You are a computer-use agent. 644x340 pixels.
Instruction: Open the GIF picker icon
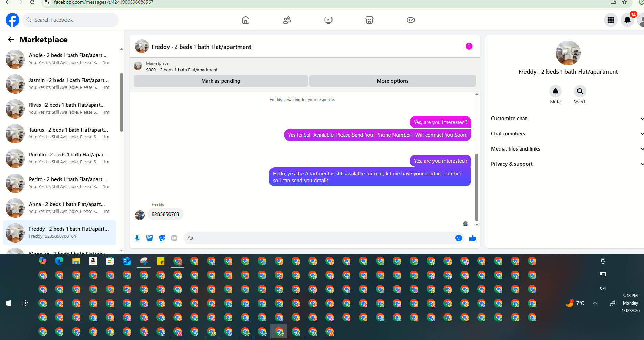(x=174, y=238)
